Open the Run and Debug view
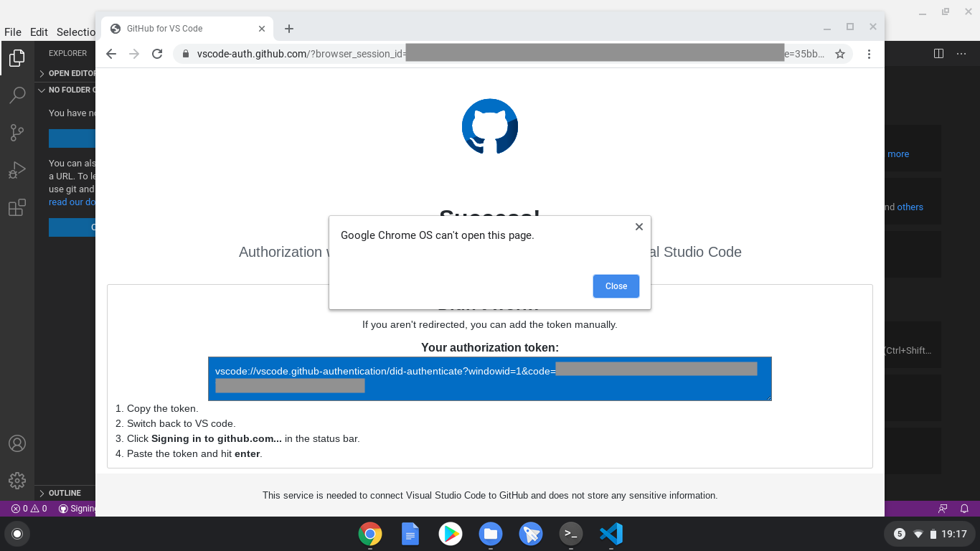 (x=17, y=169)
